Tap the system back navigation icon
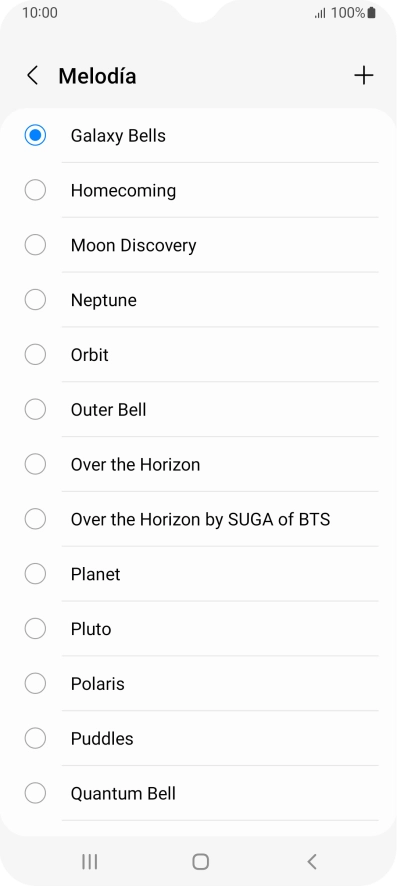The width and height of the screenshot is (397, 886). [311, 862]
